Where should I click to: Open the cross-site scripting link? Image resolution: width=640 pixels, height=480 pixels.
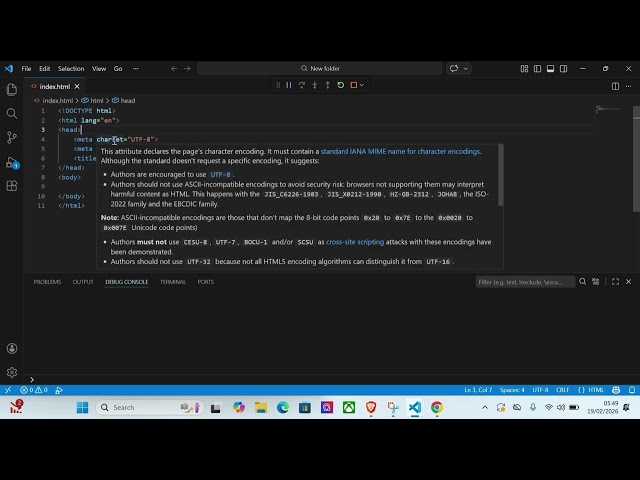click(355, 242)
